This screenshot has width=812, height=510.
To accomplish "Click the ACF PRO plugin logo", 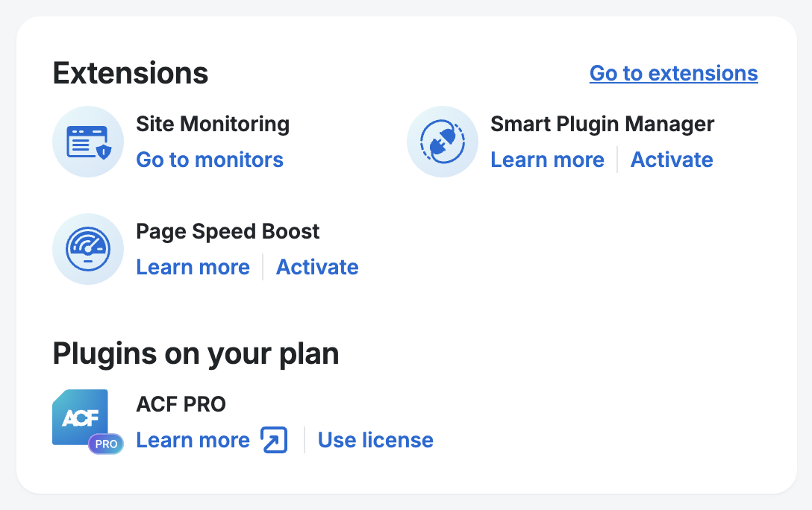I will pos(80,418).
